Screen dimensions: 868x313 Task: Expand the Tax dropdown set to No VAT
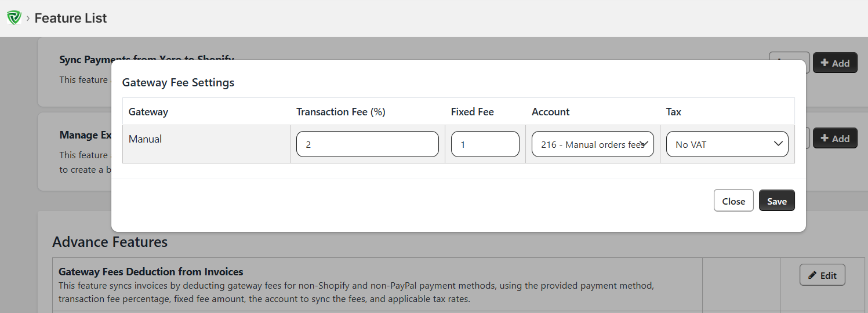tap(727, 144)
